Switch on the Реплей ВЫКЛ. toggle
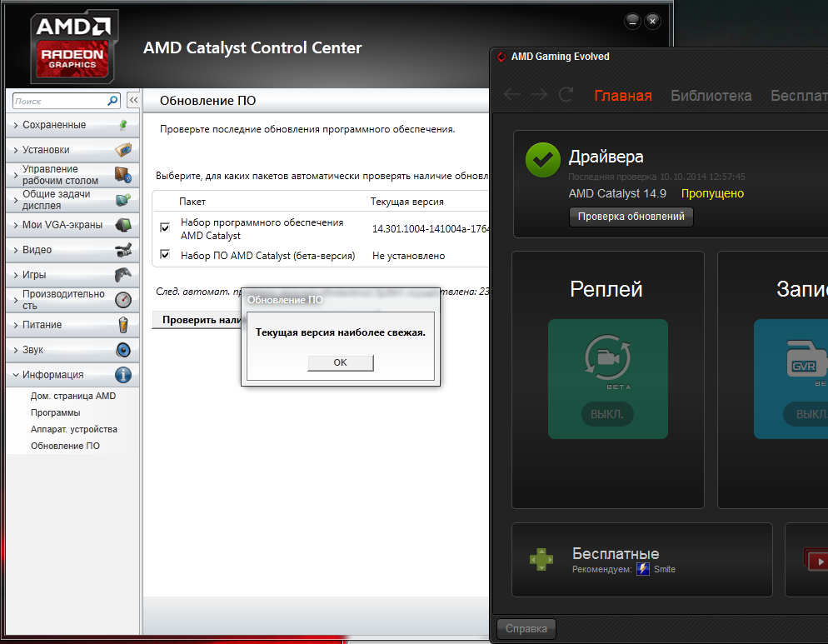 (x=607, y=414)
